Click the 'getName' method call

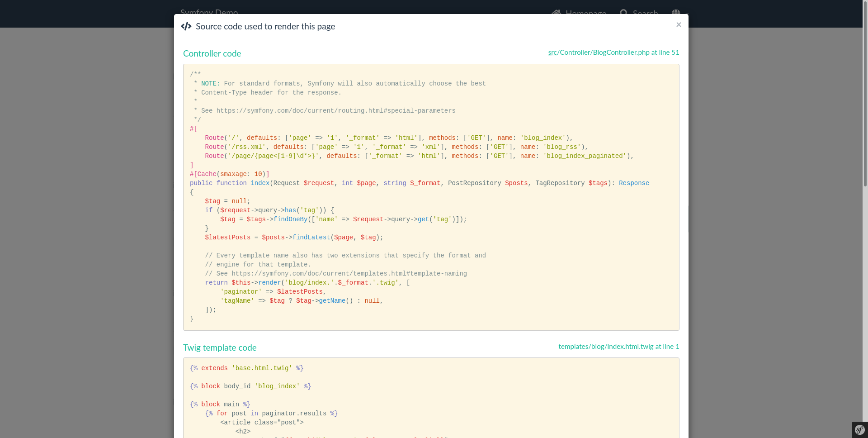[332, 301]
